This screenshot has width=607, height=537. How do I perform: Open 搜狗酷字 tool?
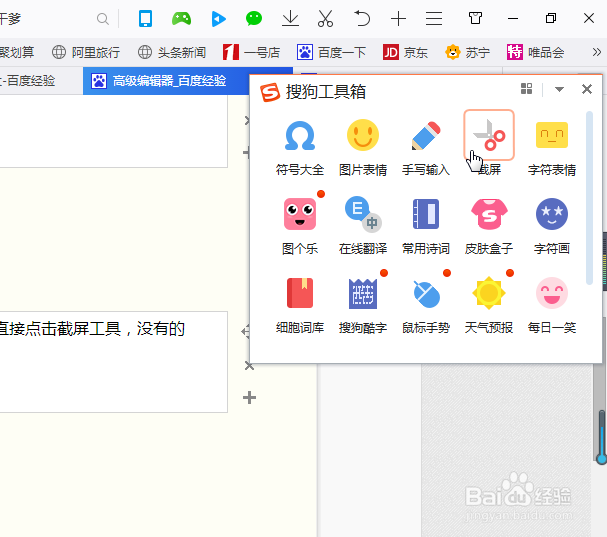pyautogui.click(x=363, y=306)
